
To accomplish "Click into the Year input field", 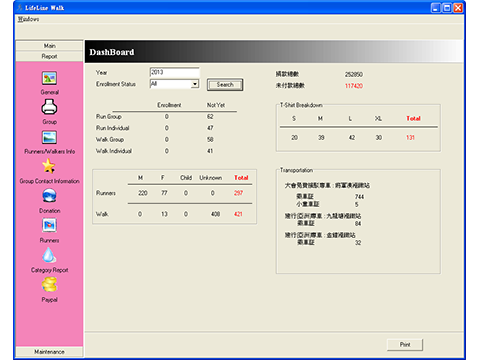I will click(x=174, y=72).
